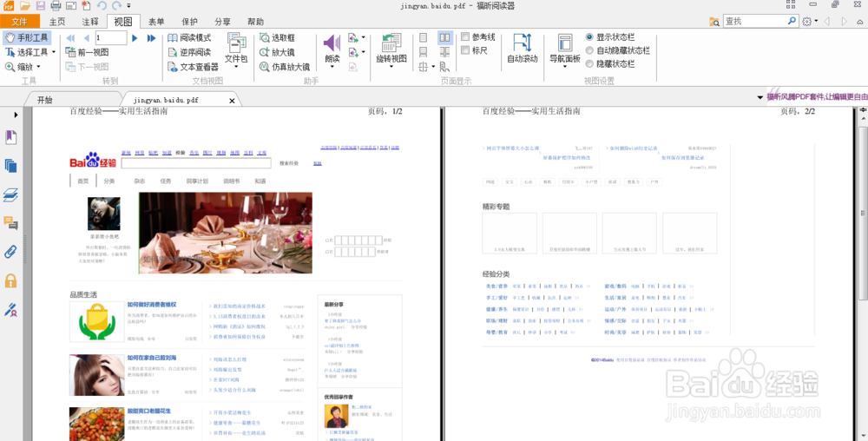The width and height of the screenshot is (868, 441).
Task: Switch to Protect (保护) ribbon tab
Action: [x=189, y=22]
